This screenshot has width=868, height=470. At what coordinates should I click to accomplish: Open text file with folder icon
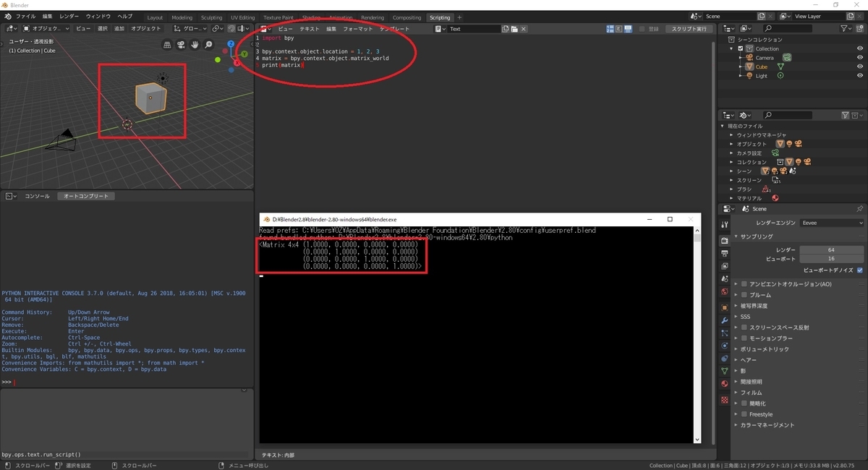[514, 29]
